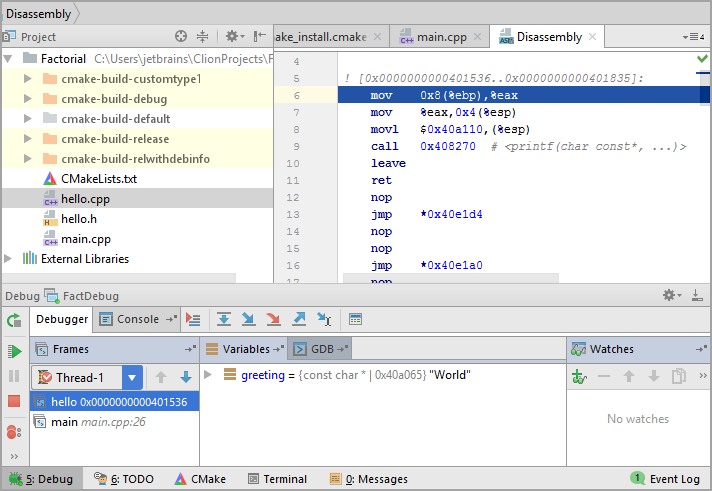Viewport: 712px width, 491px height.
Task: Resume program with the green play icon
Action: tap(14, 351)
